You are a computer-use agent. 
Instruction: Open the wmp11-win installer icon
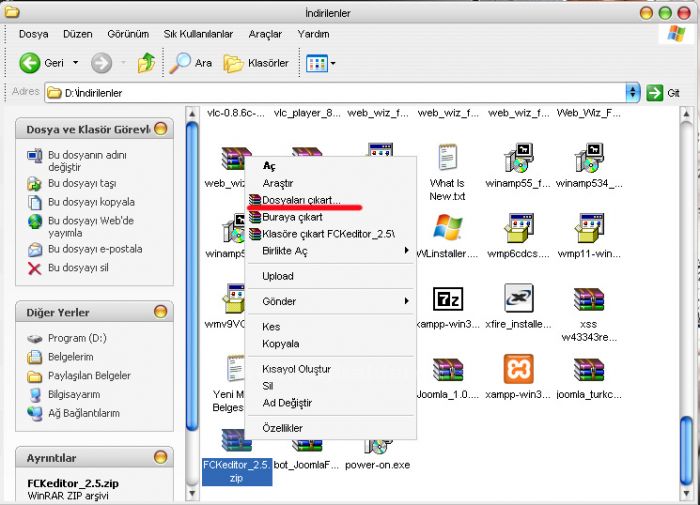pos(588,229)
